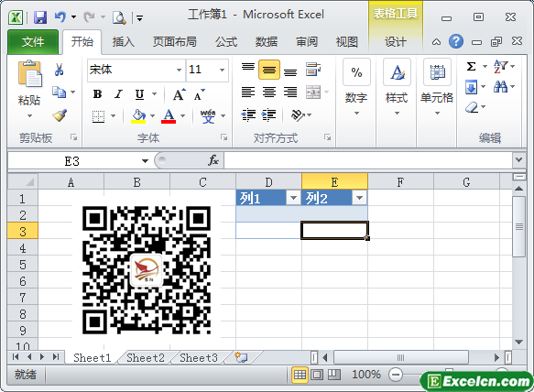This screenshot has height=392, width=534.
Task: Switch to the 页面布局 tab
Action: coord(175,42)
